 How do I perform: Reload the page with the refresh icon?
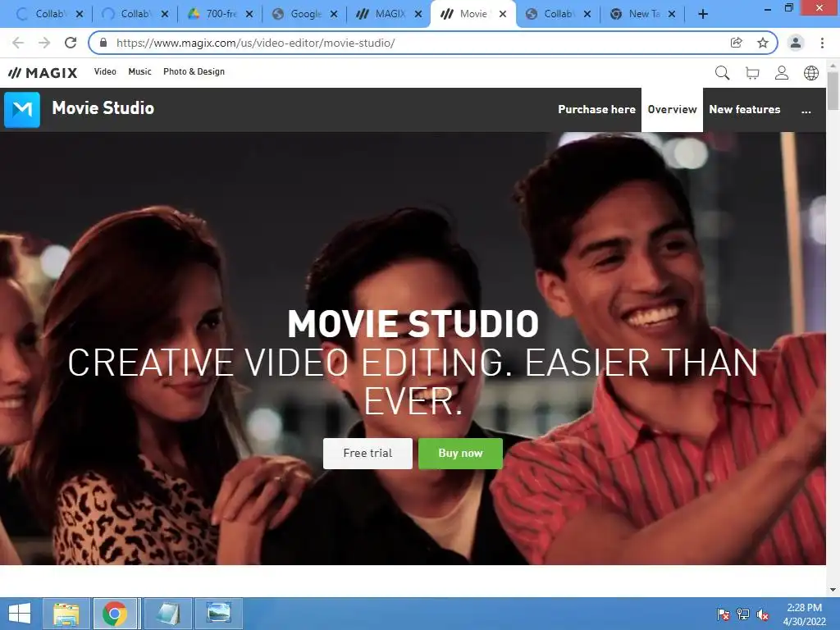point(71,43)
